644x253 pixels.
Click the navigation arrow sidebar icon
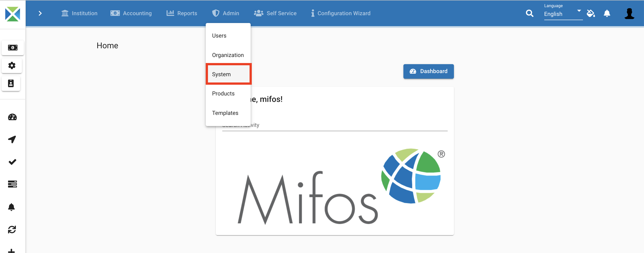[x=12, y=139]
